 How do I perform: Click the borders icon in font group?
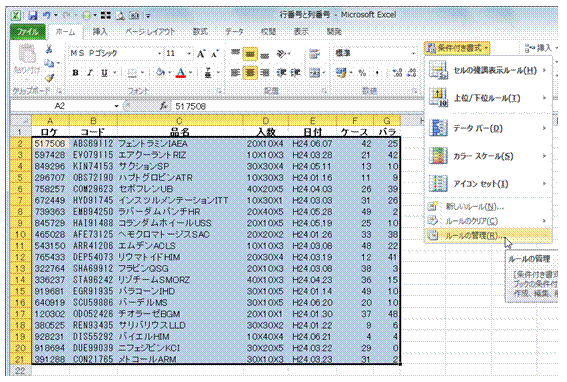(132, 73)
